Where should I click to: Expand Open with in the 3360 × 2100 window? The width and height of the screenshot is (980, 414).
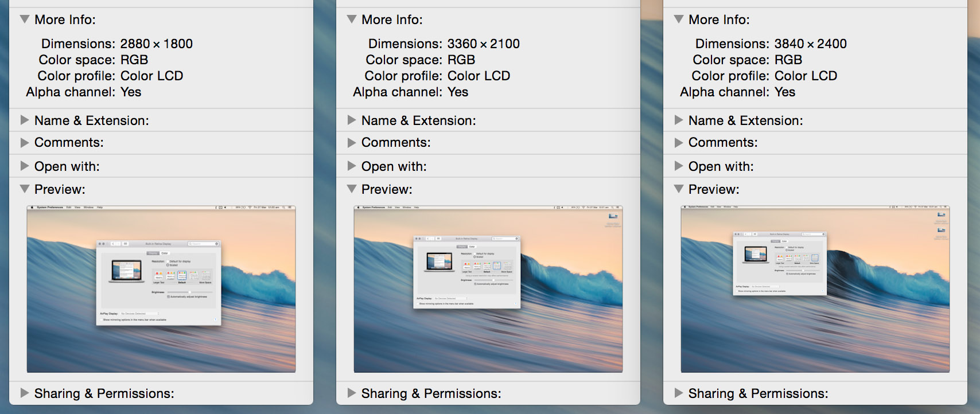click(352, 166)
